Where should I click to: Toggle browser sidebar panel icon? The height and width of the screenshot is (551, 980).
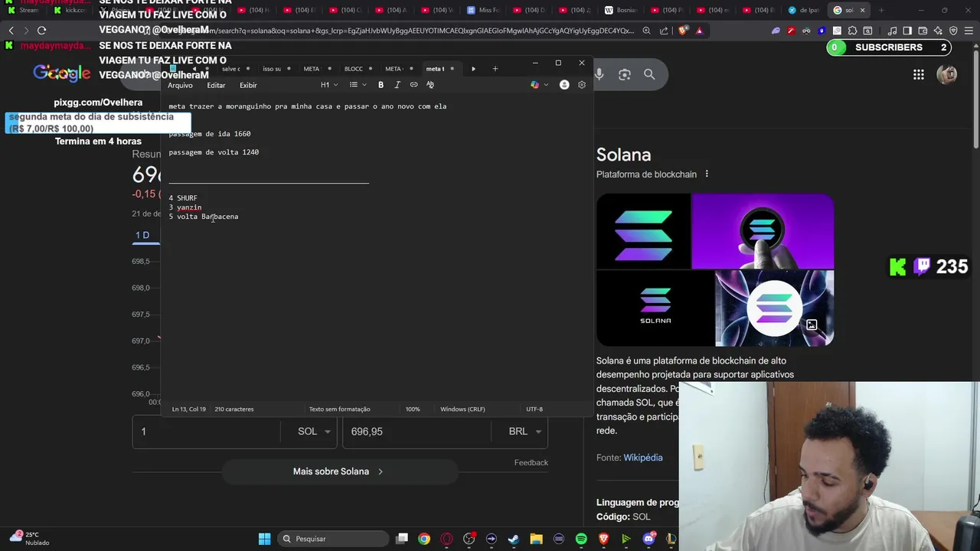tap(907, 31)
